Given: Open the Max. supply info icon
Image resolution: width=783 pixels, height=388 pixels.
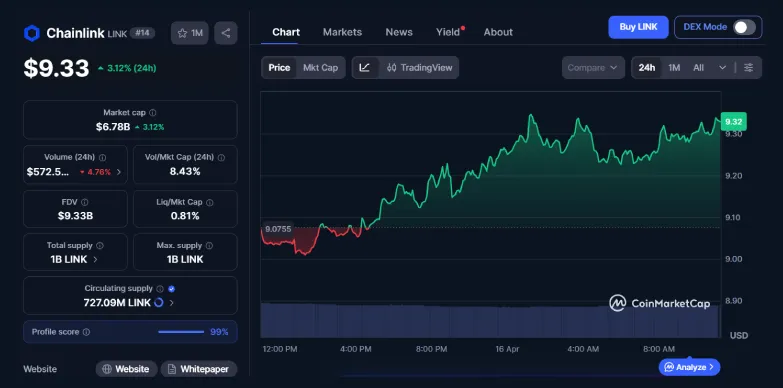Looking at the screenshot, I should click(x=209, y=246).
